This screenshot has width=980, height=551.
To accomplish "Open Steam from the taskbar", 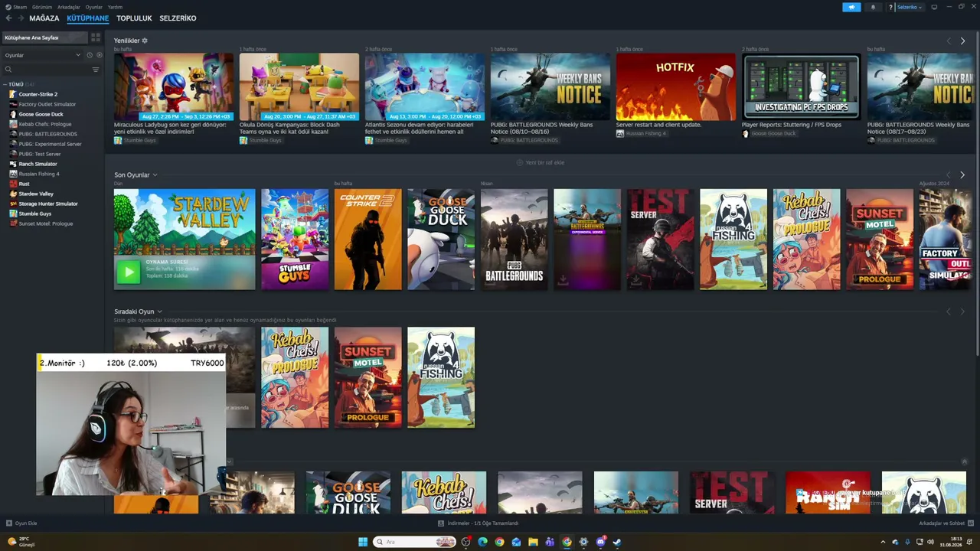I will [x=617, y=542].
